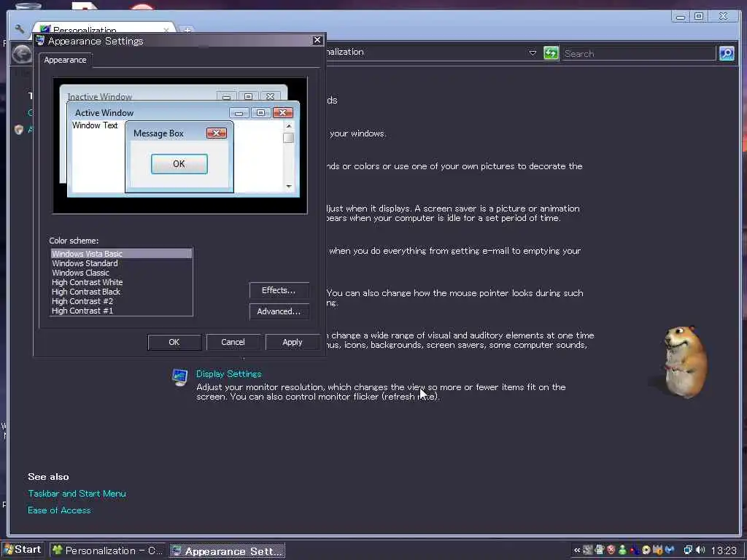Open the Advanced... appearance options
Screen dimensions: 747x560
coord(279,311)
